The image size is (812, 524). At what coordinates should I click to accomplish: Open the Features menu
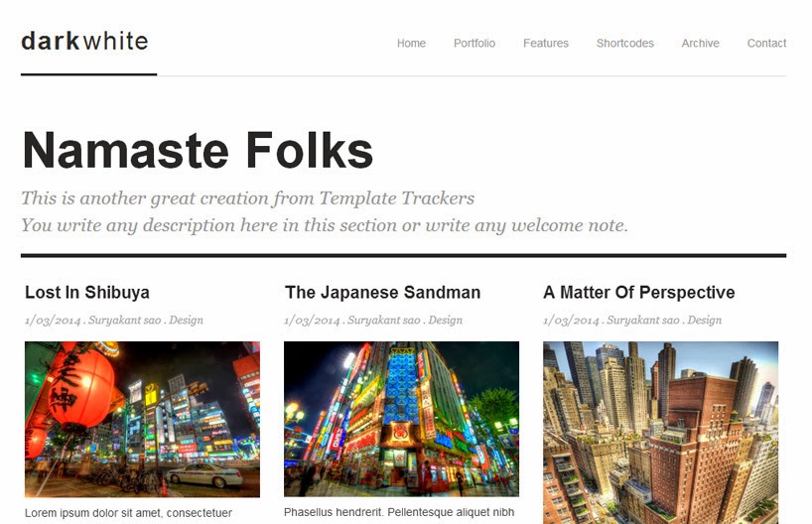tap(545, 43)
